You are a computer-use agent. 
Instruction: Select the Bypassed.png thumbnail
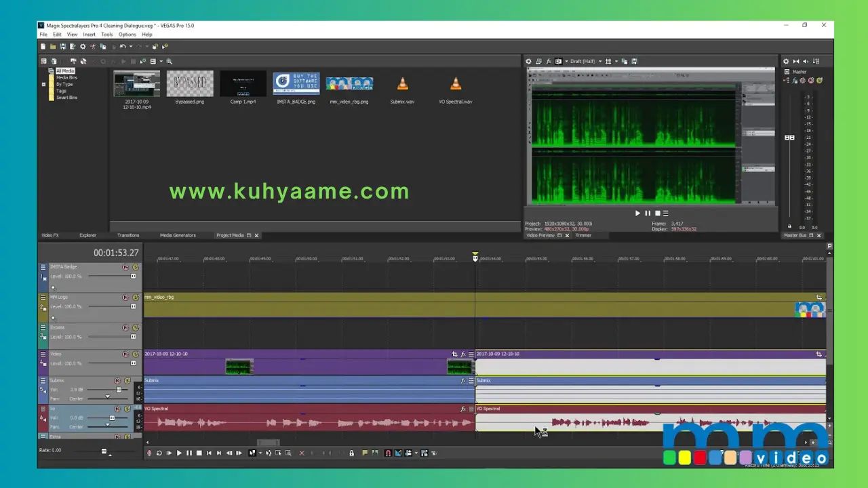click(190, 84)
